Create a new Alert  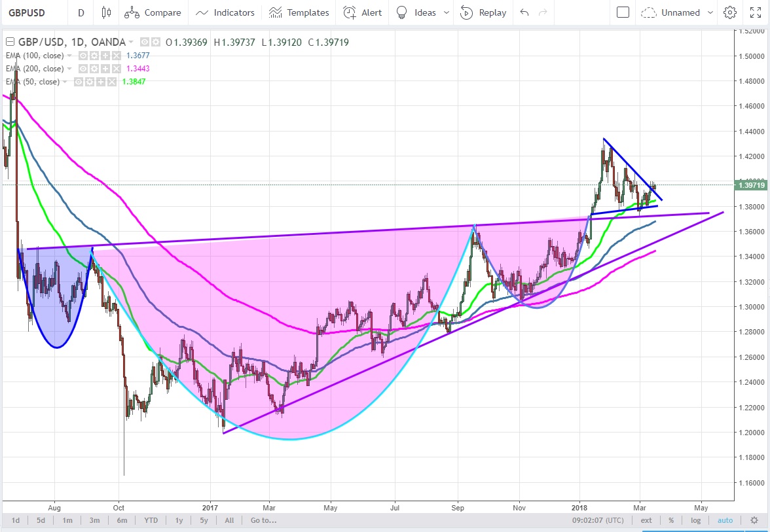[x=363, y=12]
